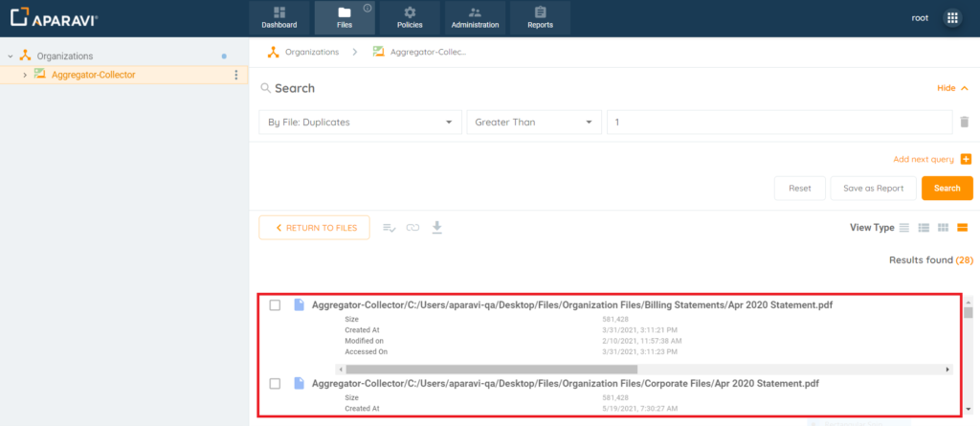Open the apps grid menu
The image size is (980, 426).
click(x=952, y=18)
